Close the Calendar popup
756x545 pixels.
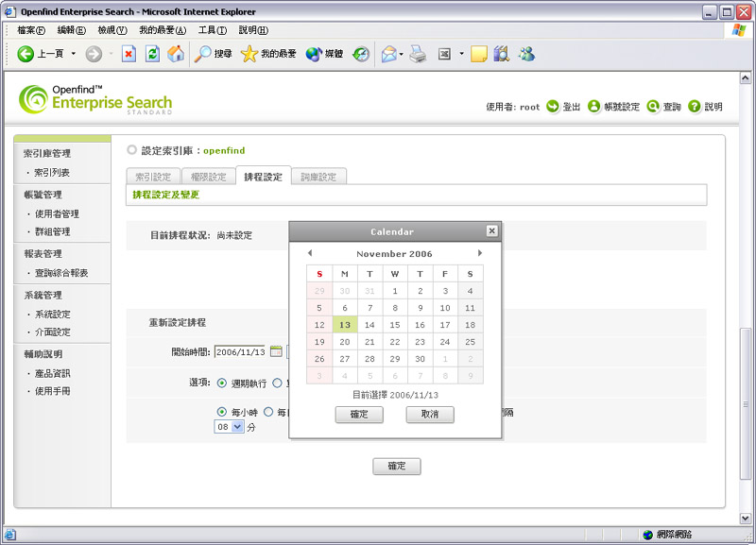(491, 230)
